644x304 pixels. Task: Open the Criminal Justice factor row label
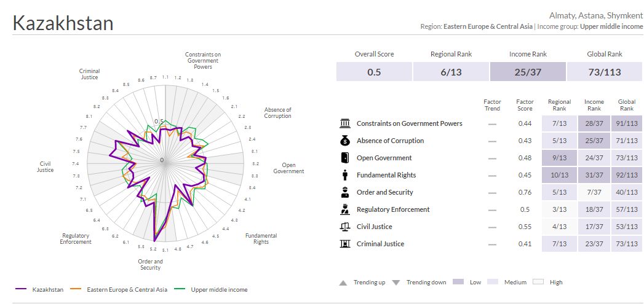click(x=380, y=244)
